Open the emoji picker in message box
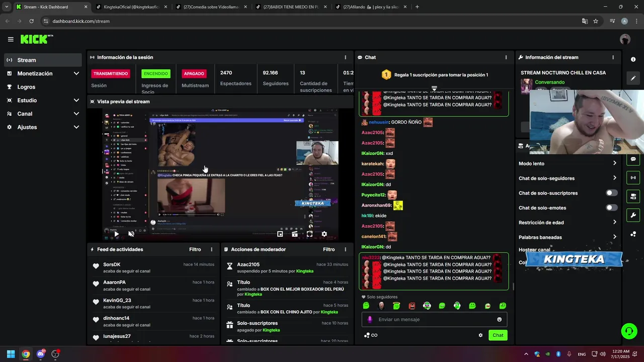Image resolution: width=644 pixels, height=362 pixels. pyautogui.click(x=499, y=319)
